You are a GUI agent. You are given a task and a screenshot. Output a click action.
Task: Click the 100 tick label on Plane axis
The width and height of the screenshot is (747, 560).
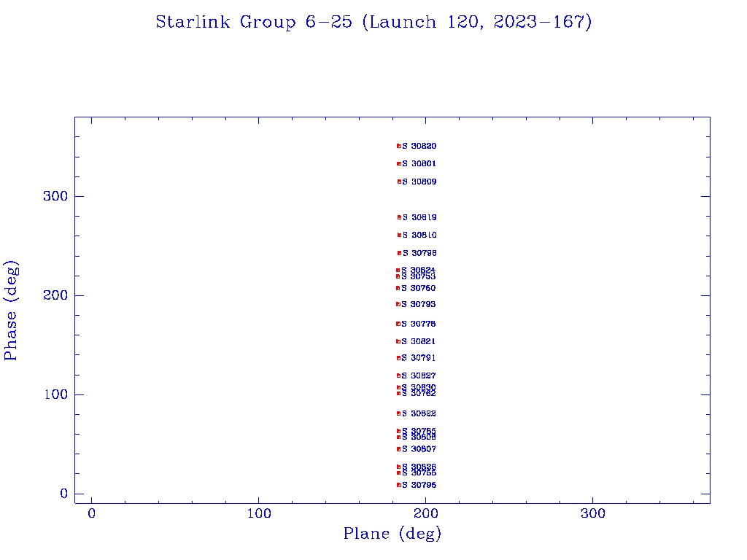pyautogui.click(x=259, y=514)
